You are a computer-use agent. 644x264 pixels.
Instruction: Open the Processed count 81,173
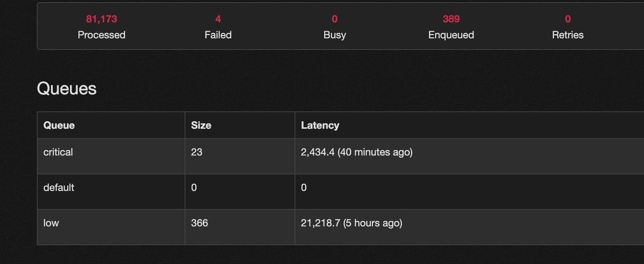tap(101, 19)
